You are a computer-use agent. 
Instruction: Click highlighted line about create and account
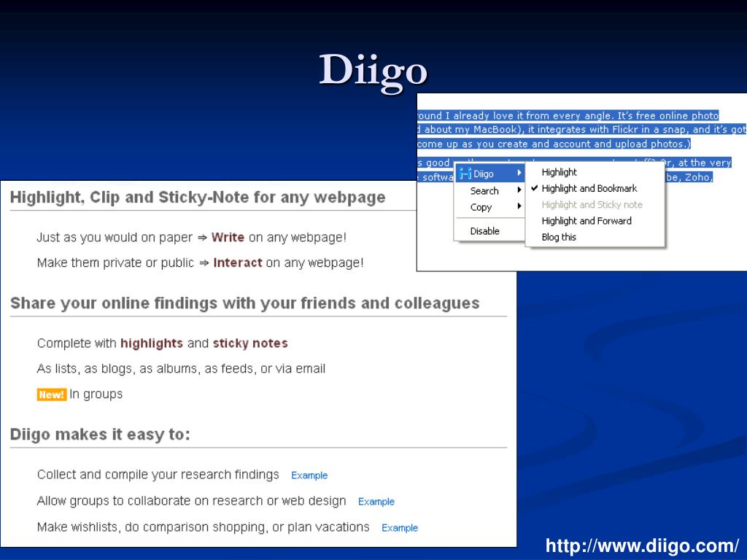pyautogui.click(x=554, y=144)
